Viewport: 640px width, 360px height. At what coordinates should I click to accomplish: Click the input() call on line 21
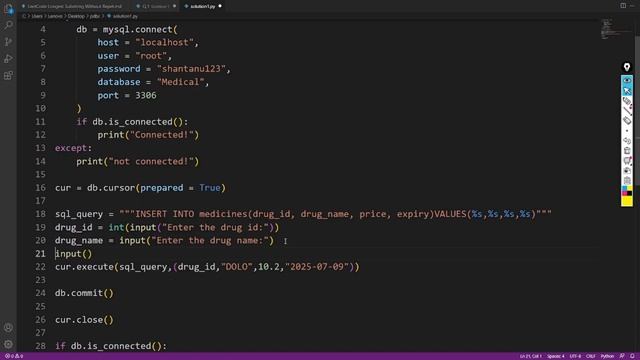(74, 253)
